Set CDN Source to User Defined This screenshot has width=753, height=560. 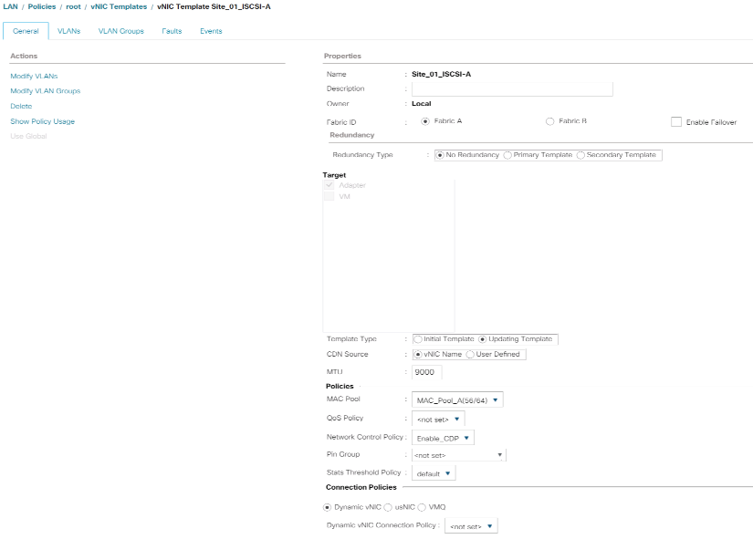coord(470,354)
